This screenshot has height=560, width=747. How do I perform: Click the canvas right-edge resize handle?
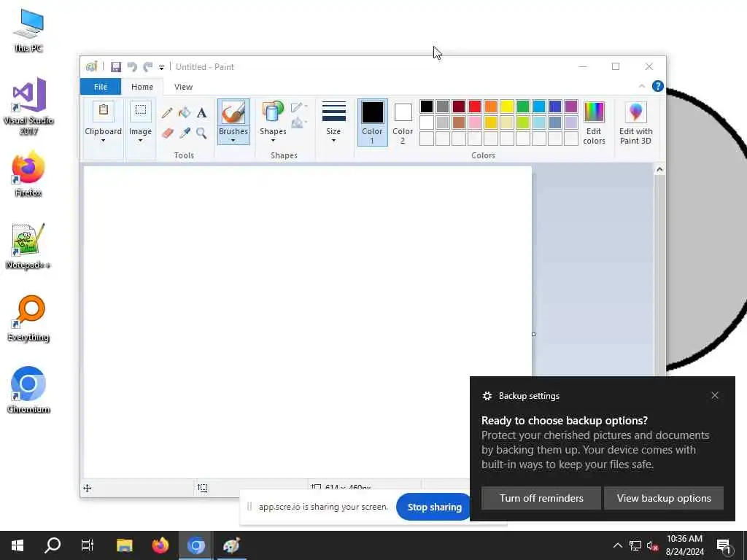(x=533, y=334)
